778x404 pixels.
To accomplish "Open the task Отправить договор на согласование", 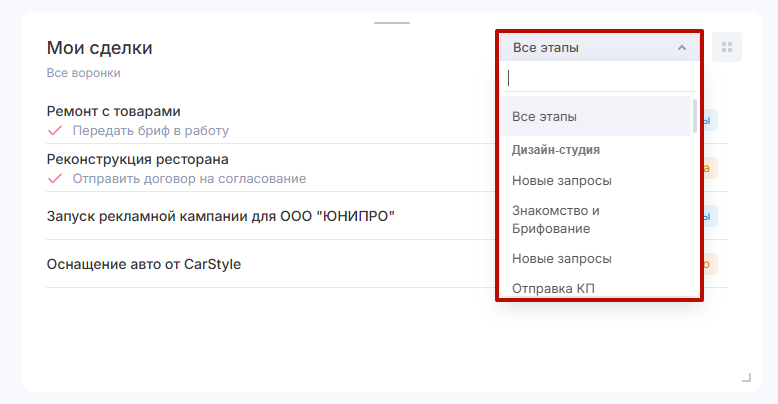I will pos(189,178).
